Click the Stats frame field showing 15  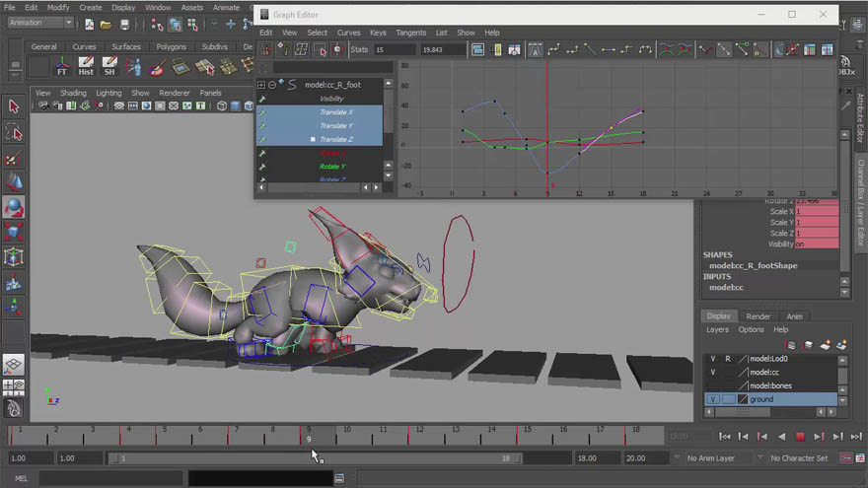click(x=395, y=50)
